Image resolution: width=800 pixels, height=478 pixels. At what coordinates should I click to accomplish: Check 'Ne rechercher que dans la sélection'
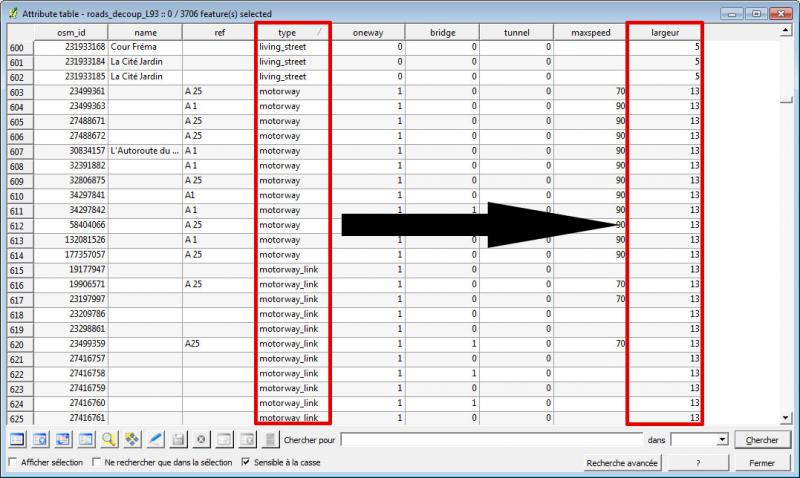(97, 462)
